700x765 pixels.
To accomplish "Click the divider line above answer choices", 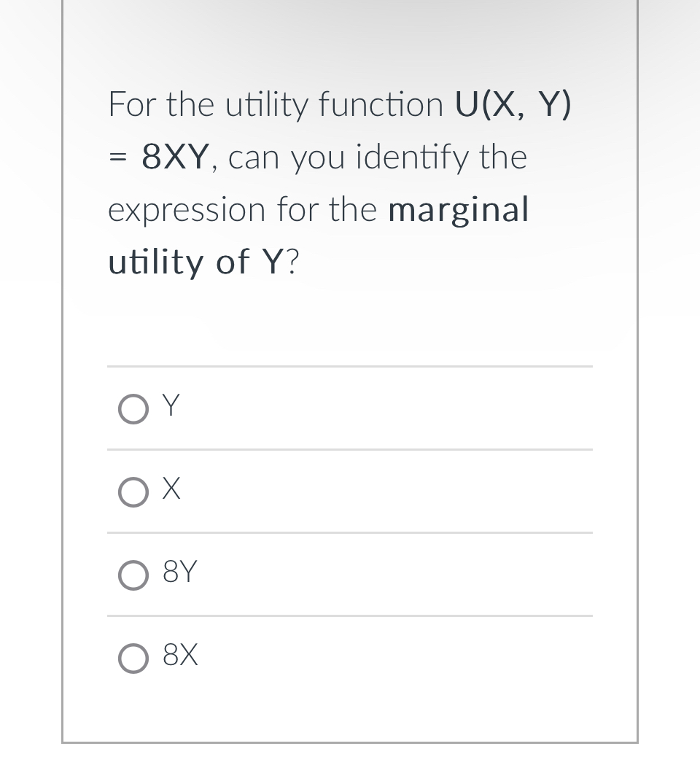I will [x=350, y=367].
